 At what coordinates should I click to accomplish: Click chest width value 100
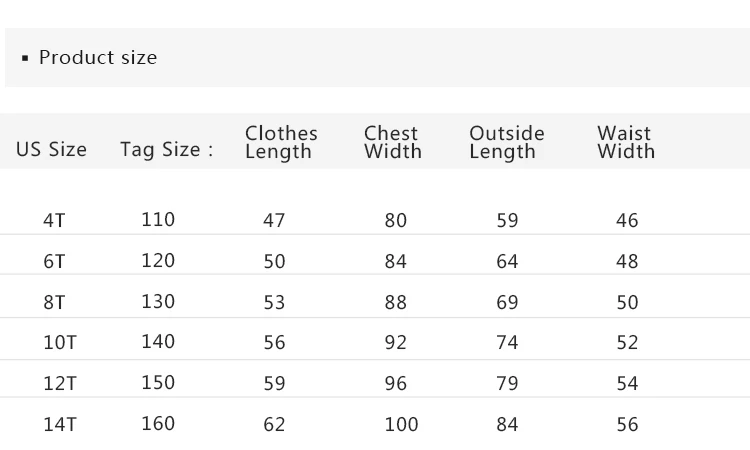[401, 425]
